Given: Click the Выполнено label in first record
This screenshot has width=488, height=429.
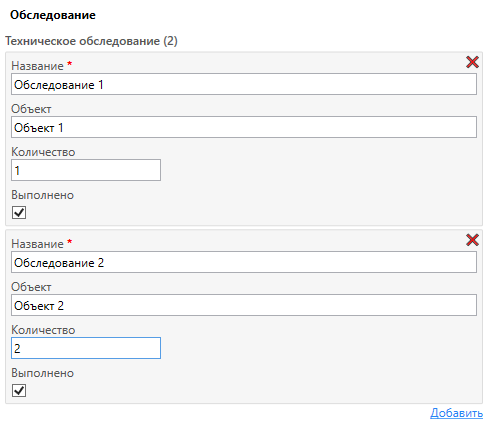Looking at the screenshot, I should (x=43, y=195).
